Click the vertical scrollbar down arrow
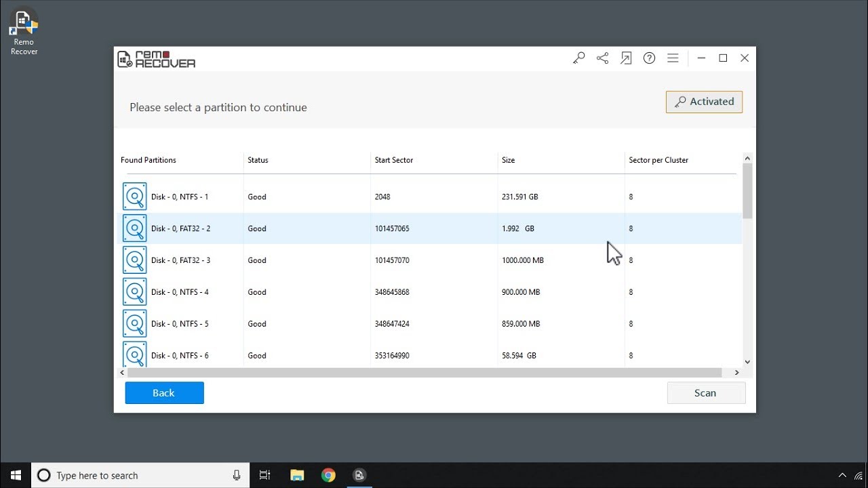This screenshot has height=488, width=868. point(747,362)
